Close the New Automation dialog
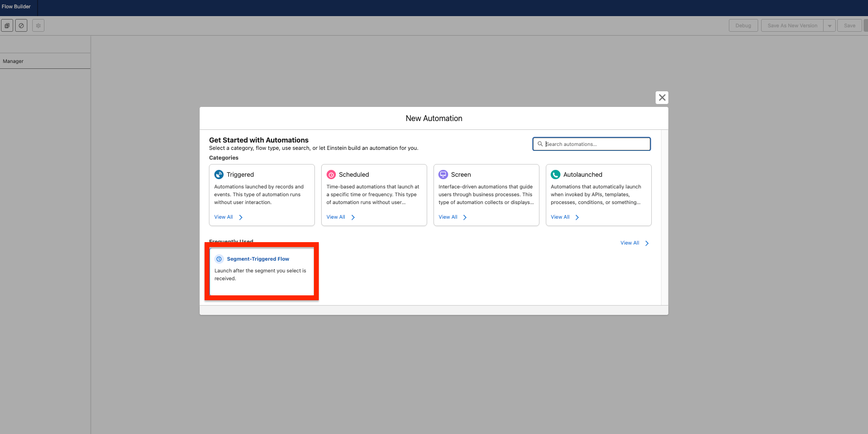The height and width of the screenshot is (434, 868). (x=662, y=98)
